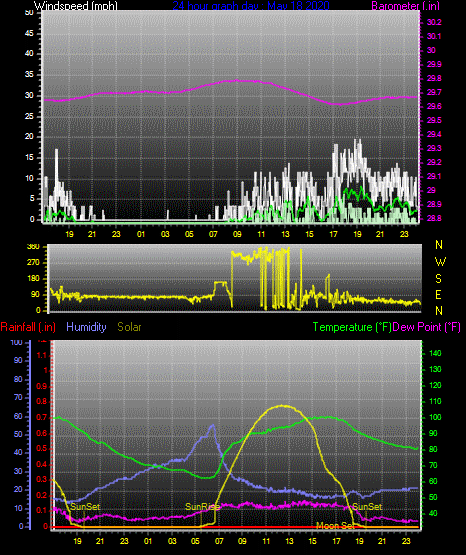Click the "180" wind direction axis value
Image resolution: width=466 pixels, height=555 pixels.
tap(33, 279)
